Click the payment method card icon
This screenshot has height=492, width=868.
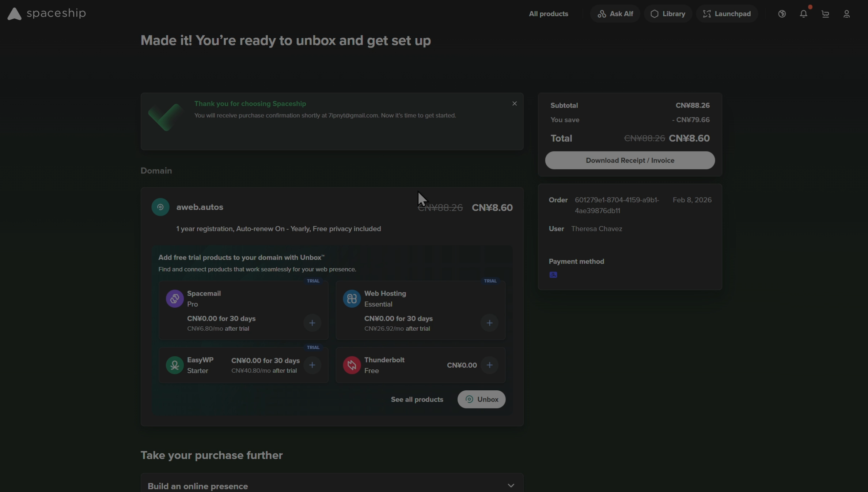553,275
